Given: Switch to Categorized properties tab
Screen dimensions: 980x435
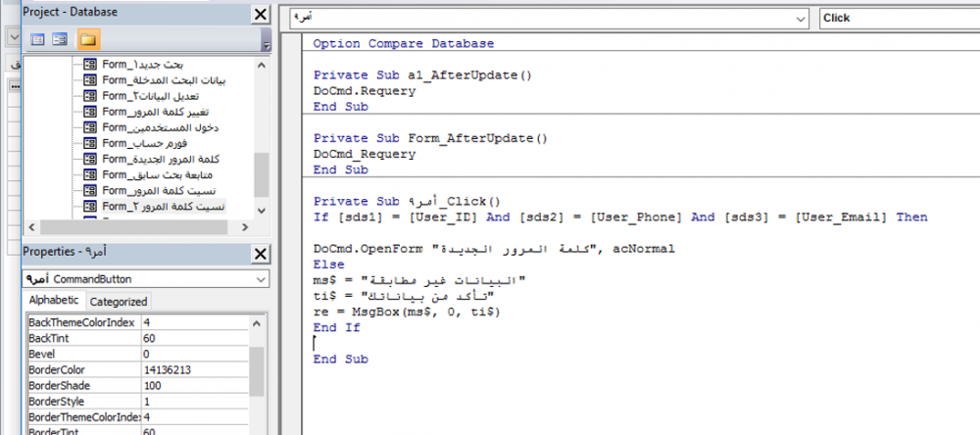Looking at the screenshot, I should [119, 301].
